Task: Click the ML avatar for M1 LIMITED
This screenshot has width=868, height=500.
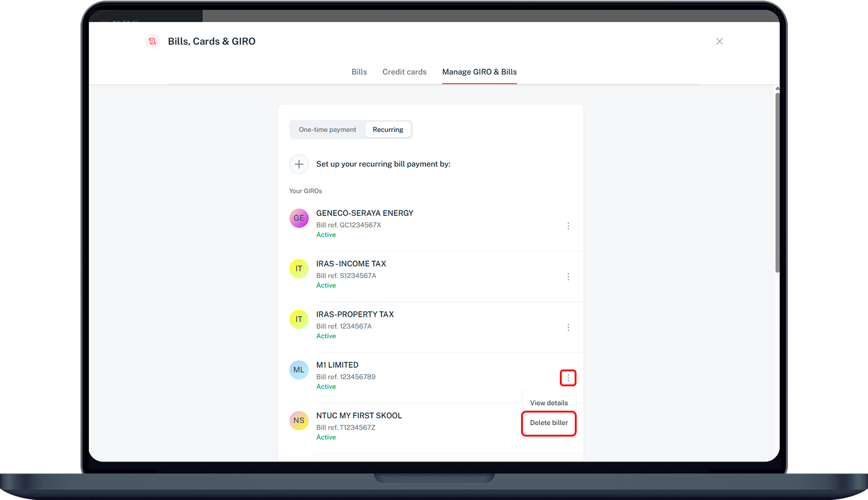Action: [x=299, y=370]
